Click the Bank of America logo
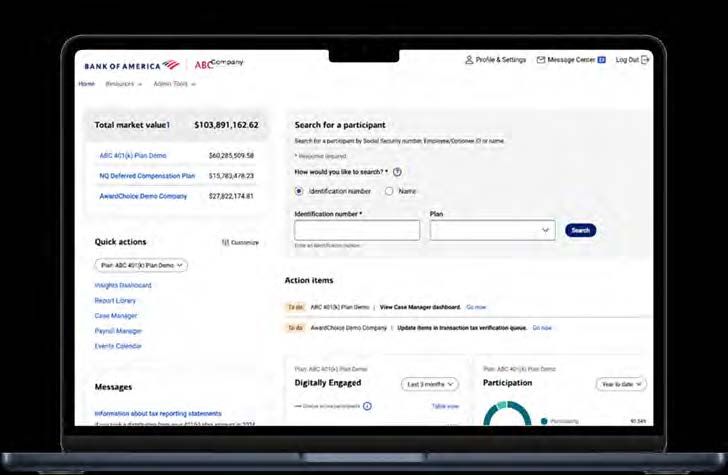 132,65
